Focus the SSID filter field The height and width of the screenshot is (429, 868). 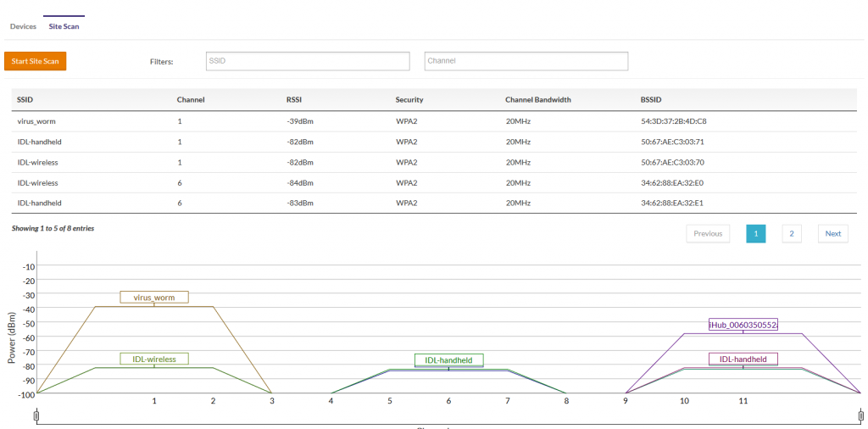[x=309, y=61]
